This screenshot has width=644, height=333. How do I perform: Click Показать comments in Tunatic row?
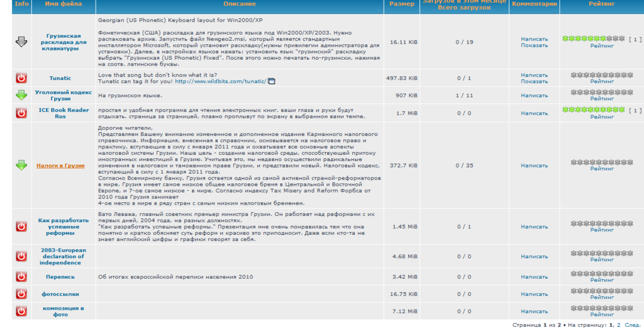tap(534, 81)
